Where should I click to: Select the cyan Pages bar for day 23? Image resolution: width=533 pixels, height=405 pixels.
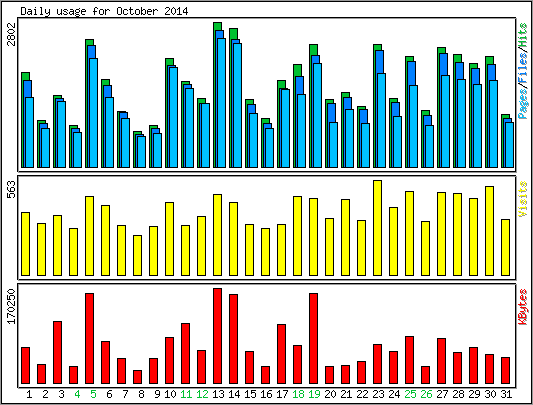tap(381, 120)
